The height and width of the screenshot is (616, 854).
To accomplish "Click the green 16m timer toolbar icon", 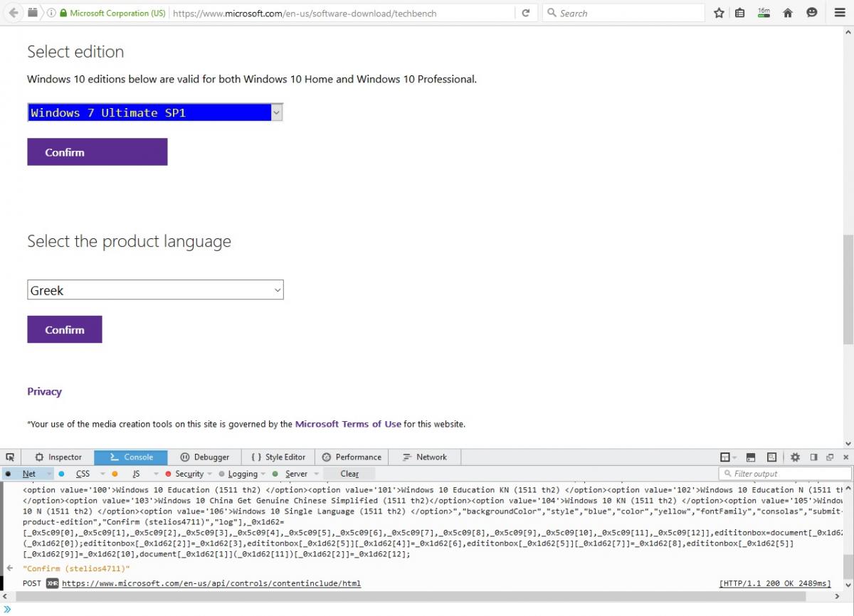I will (764, 13).
